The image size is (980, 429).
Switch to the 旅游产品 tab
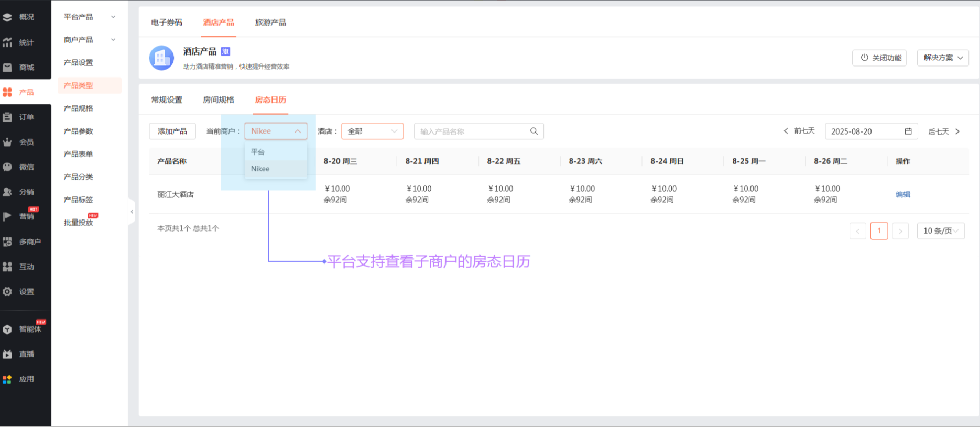270,23
